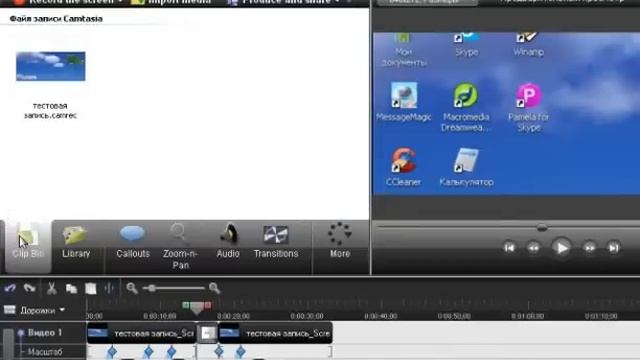Jump to next clip in preview
640x360 pixels.
(x=614, y=247)
